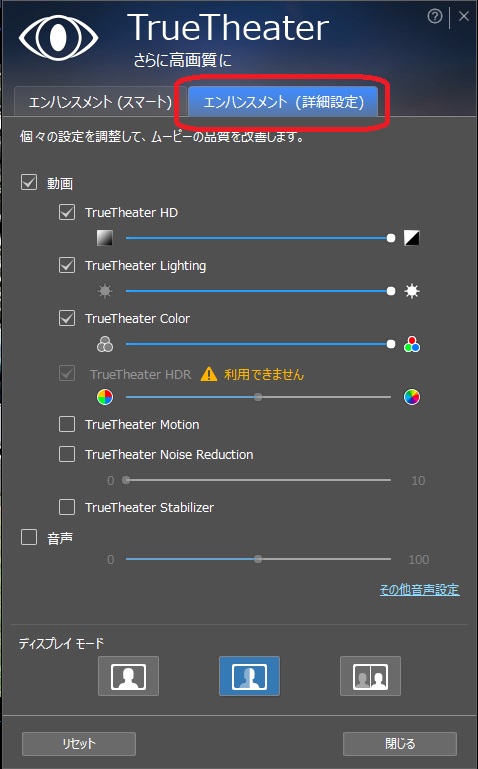Select the original video display mode icon
This screenshot has width=478, height=769.
128,676
